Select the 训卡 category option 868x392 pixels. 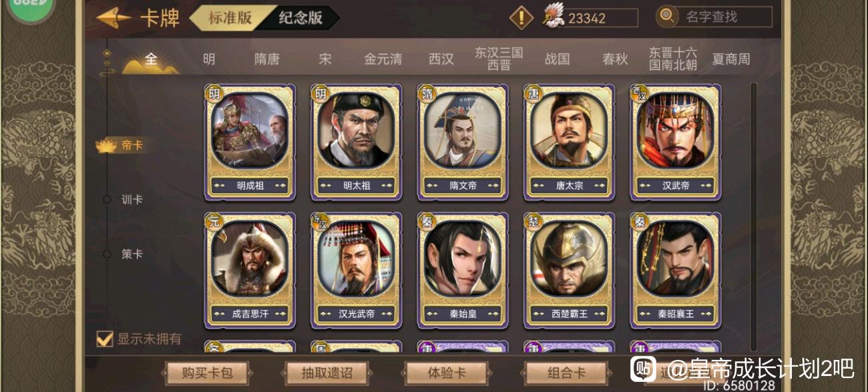(x=132, y=200)
